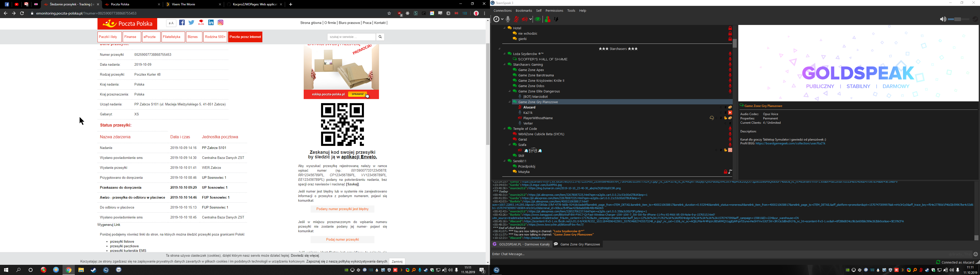Screen dimensions: 980x275
Task: Open Poczta Polska Twitter icon
Action: point(191,23)
